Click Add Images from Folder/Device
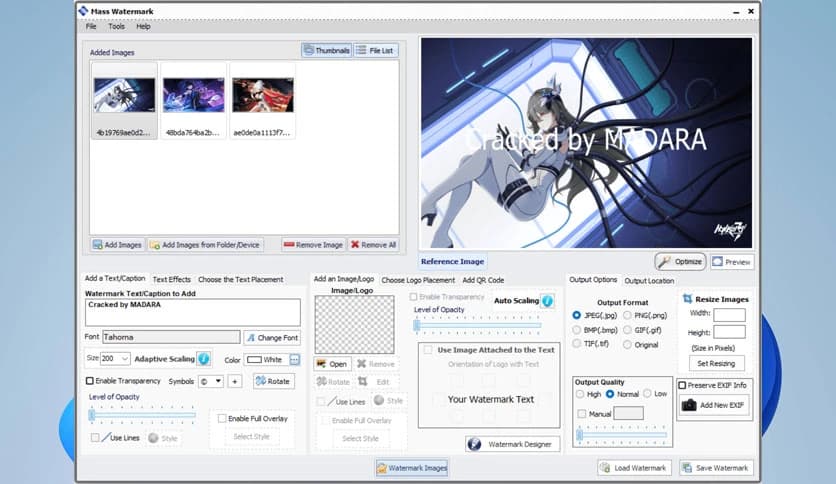This screenshot has height=484, width=836. coord(205,245)
